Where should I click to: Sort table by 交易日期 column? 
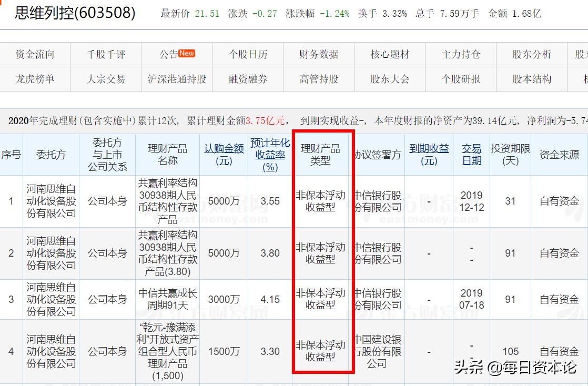click(x=471, y=154)
